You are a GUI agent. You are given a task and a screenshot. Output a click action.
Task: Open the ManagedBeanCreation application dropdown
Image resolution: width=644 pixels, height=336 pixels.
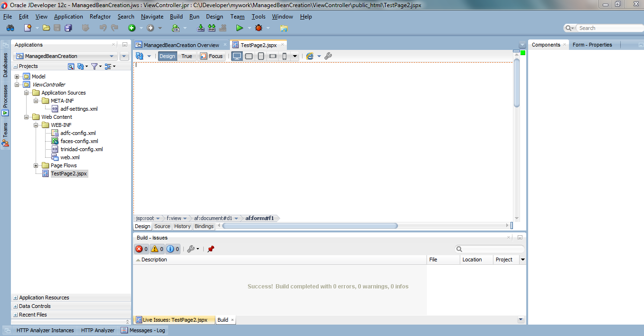point(112,56)
